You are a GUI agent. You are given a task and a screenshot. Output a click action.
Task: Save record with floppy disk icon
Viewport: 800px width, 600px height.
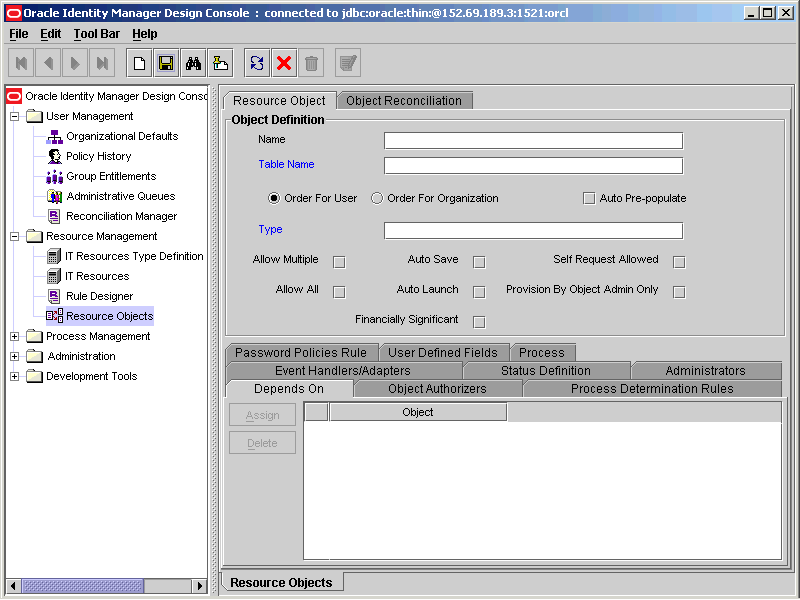166,63
